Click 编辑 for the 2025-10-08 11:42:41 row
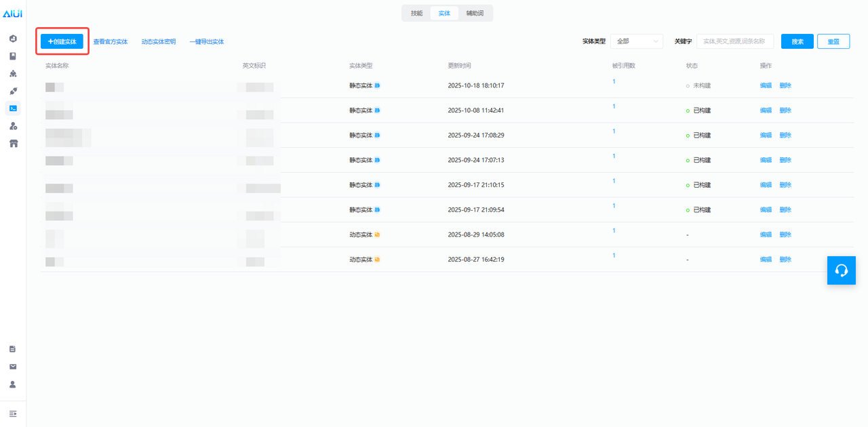The height and width of the screenshot is (427, 868). [x=766, y=110]
